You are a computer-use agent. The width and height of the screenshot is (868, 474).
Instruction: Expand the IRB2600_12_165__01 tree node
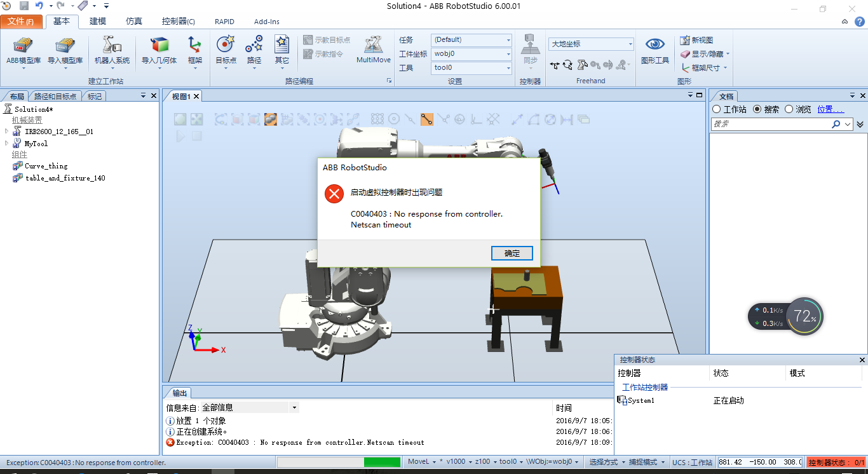[6, 132]
